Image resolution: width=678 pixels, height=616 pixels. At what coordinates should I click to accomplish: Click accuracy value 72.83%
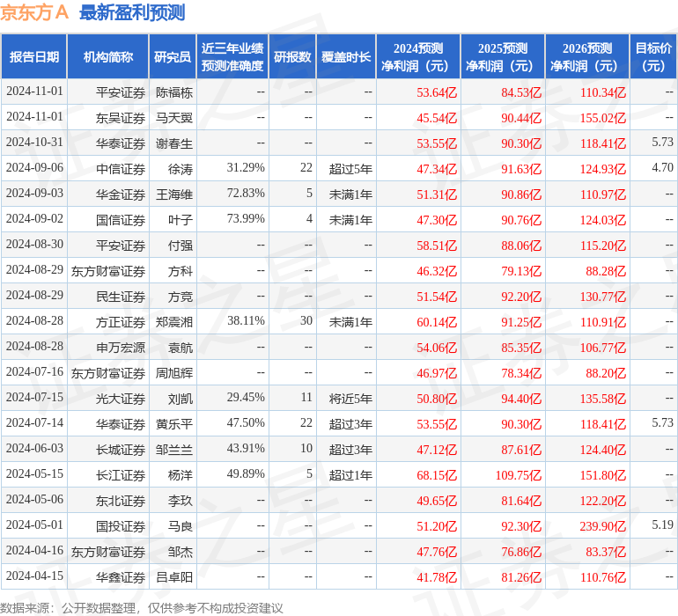coord(246,194)
